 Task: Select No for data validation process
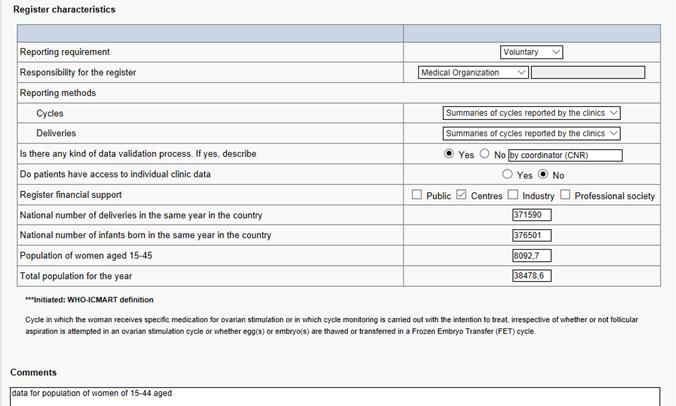(485, 153)
